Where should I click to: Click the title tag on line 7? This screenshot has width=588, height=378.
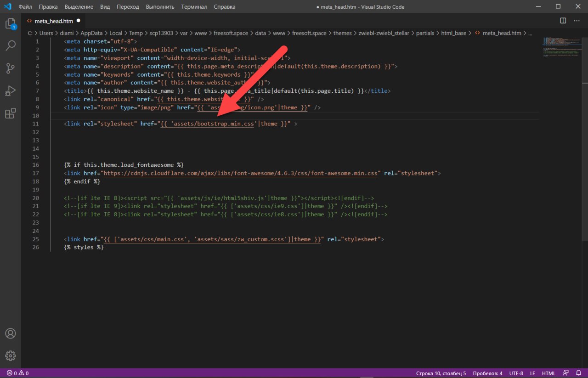coord(75,90)
